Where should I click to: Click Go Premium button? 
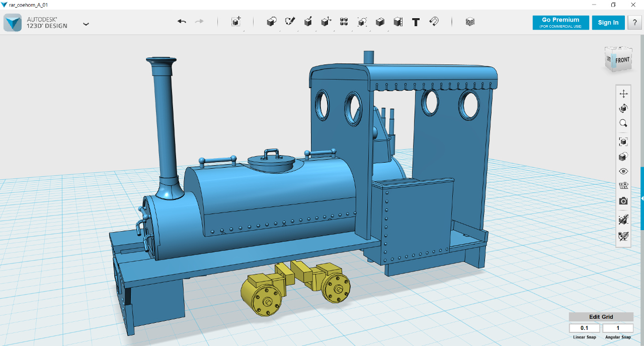[560, 23]
